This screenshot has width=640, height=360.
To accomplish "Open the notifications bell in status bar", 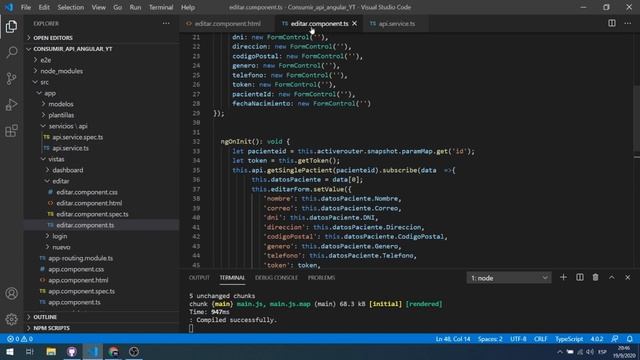I will point(630,339).
